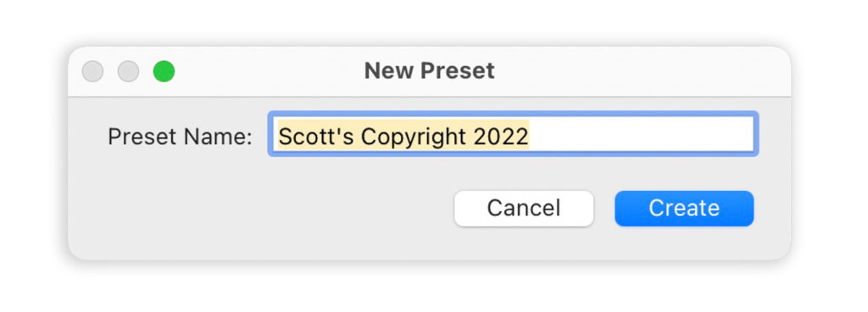This screenshot has width=868, height=312.
Task: Click the green zoom window button
Action: pos(164,71)
